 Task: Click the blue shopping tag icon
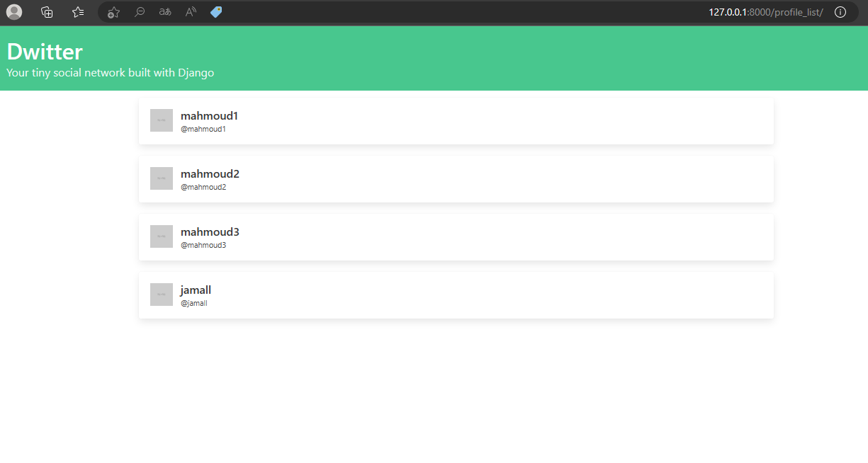click(x=216, y=12)
